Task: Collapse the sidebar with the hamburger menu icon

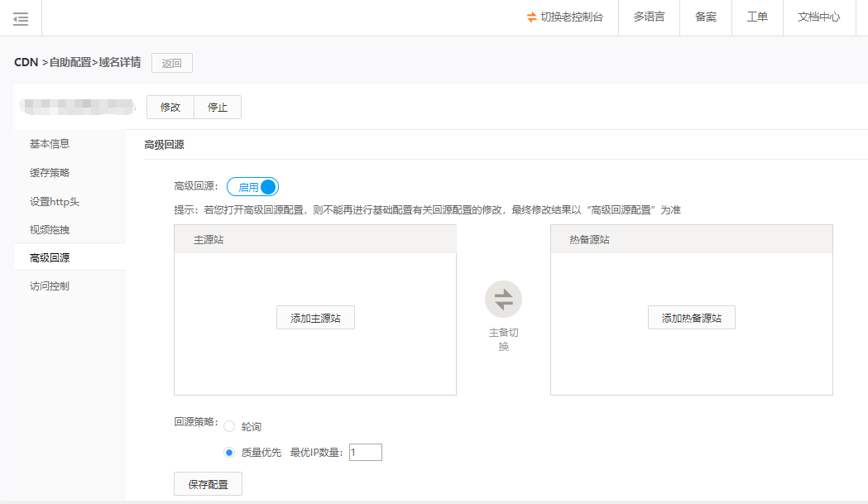Action: 21,18
